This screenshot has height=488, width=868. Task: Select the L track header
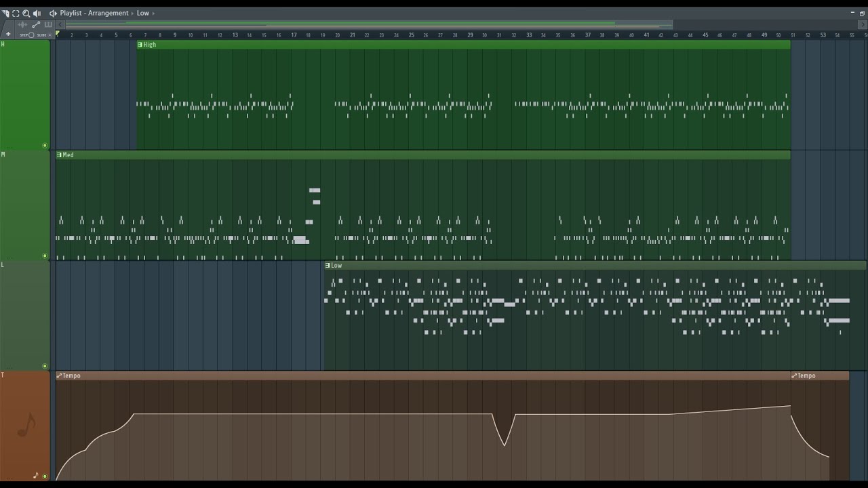pos(25,315)
